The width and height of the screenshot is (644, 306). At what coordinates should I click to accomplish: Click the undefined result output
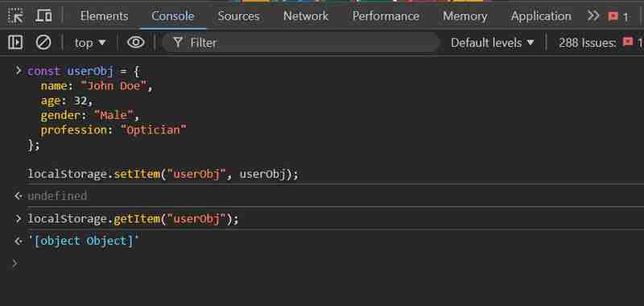pyautogui.click(x=57, y=196)
